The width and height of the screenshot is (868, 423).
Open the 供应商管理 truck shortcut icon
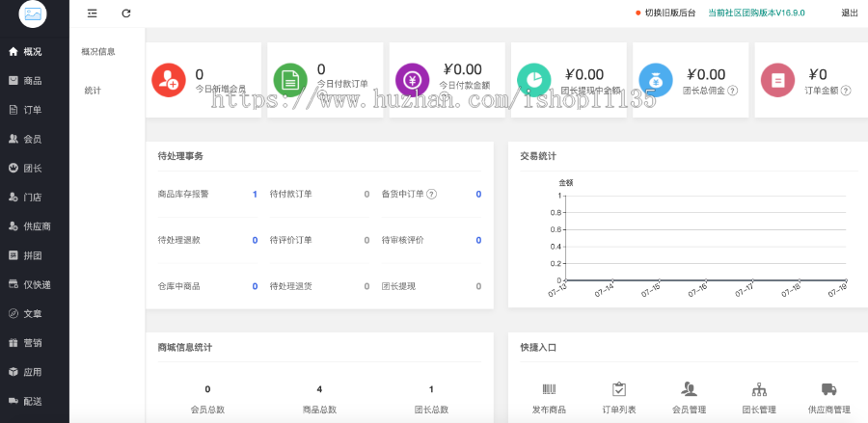click(828, 389)
